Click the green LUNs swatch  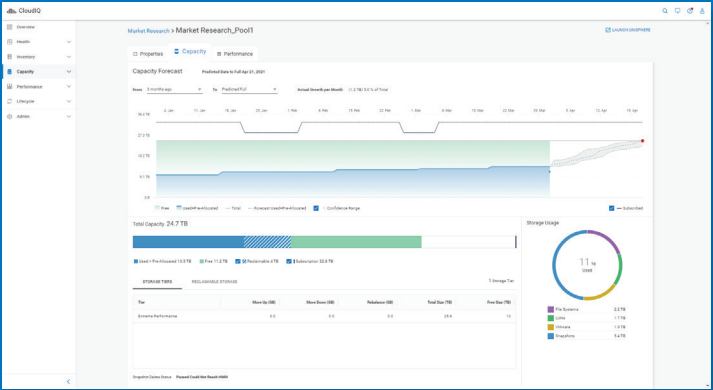[x=551, y=318]
